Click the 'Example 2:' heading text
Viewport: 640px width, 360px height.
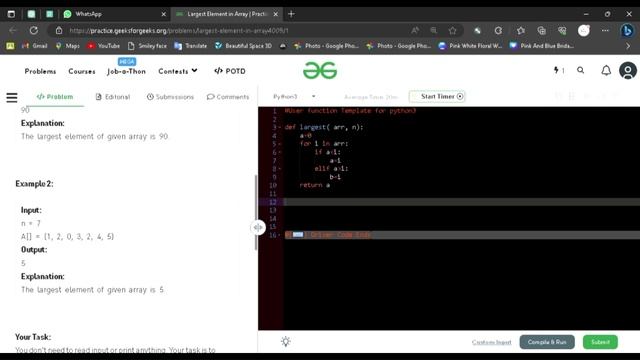click(34, 184)
